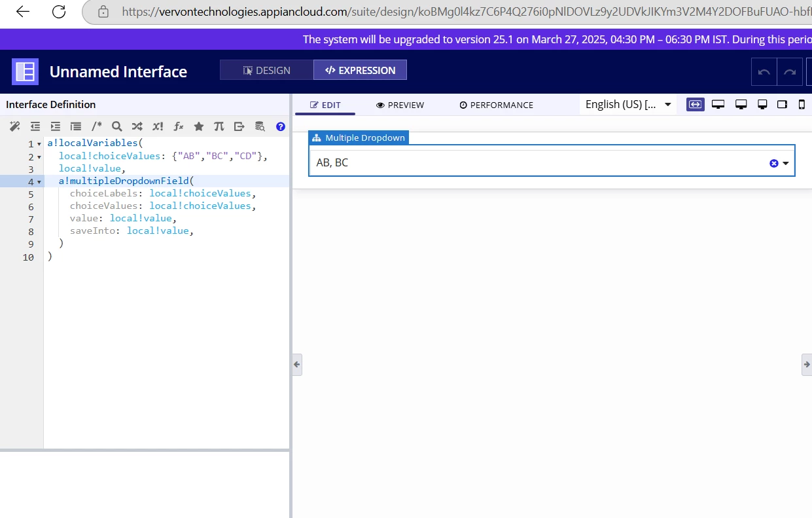Click saveInto on line 8

click(93, 231)
